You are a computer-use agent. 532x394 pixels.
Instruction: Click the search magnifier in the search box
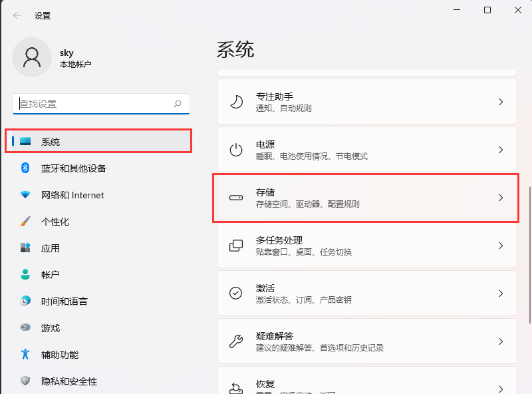178,104
